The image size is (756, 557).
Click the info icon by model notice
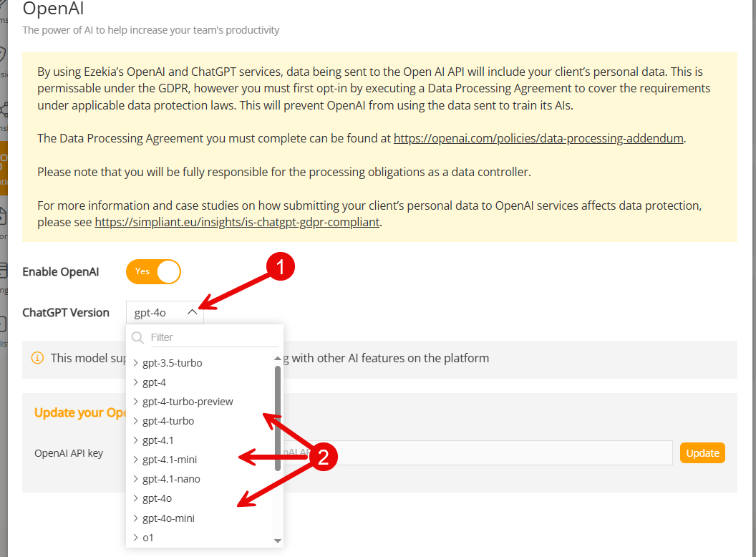(37, 358)
